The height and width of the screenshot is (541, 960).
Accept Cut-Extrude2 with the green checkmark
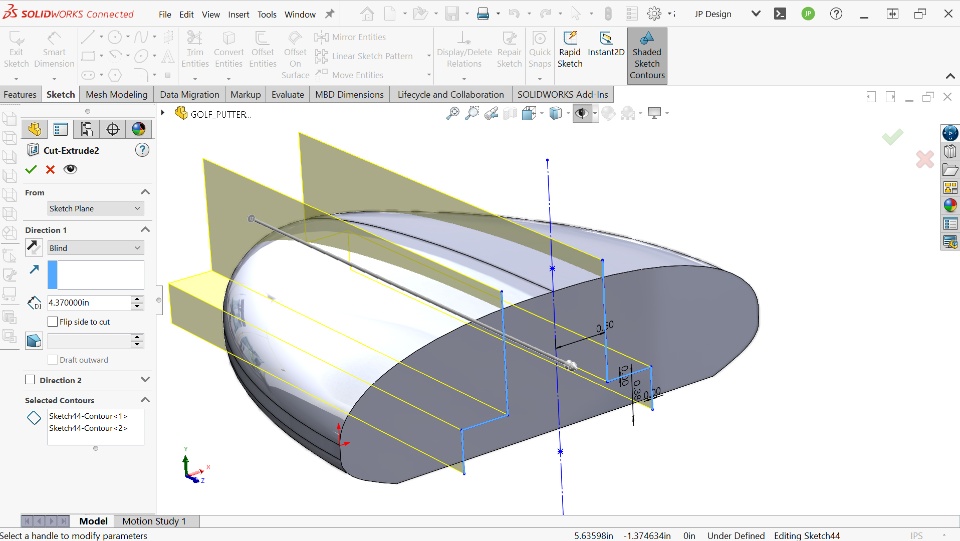click(31, 169)
